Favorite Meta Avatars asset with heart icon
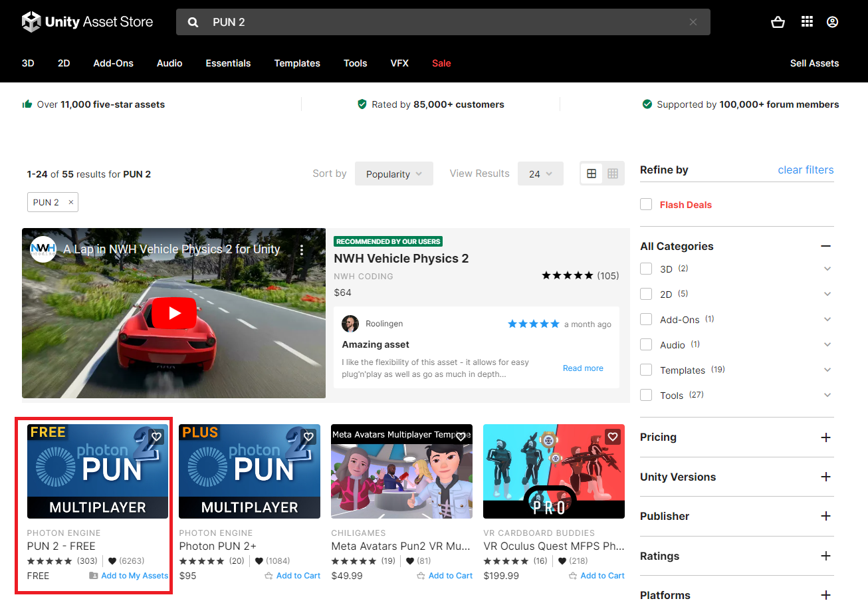This screenshot has width=868, height=609. tap(461, 437)
